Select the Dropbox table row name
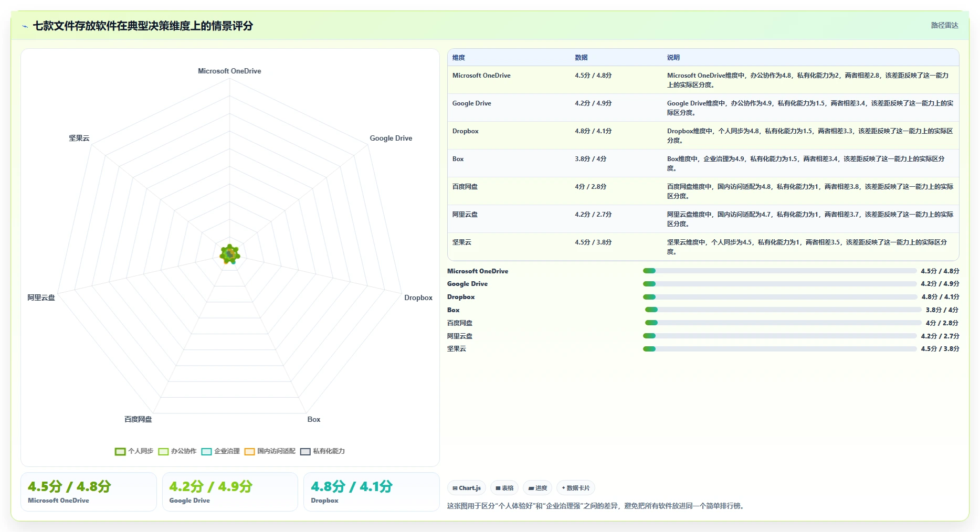Image resolution: width=980 pixels, height=532 pixels. 465,131
